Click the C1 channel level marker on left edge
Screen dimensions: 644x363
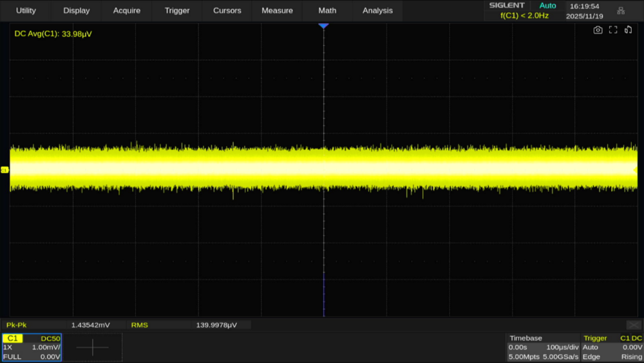pyautogui.click(x=5, y=170)
